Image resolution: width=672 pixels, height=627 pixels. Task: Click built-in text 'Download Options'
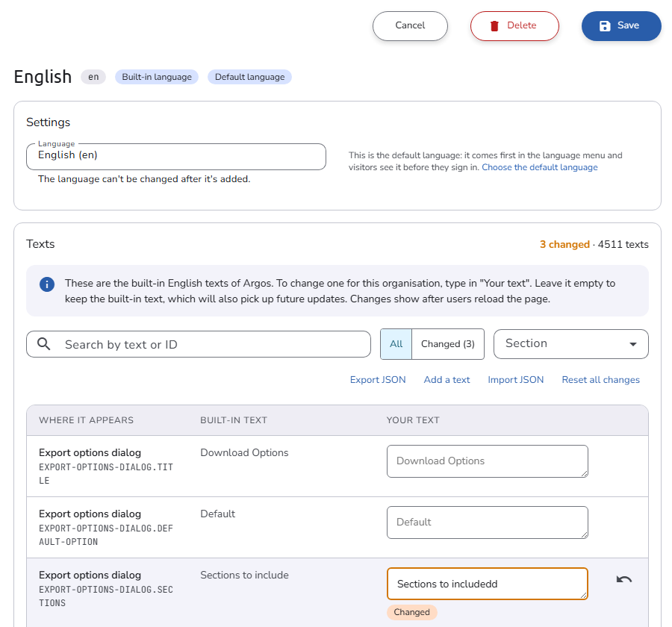[244, 452]
